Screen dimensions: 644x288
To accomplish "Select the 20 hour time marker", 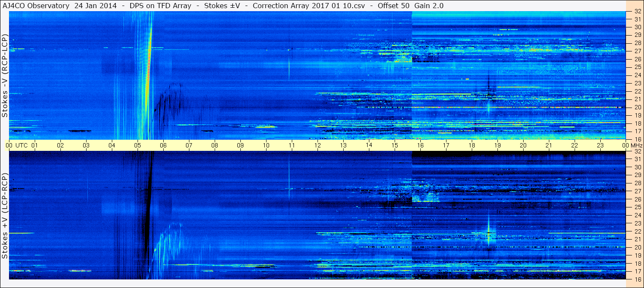I will point(523,145).
